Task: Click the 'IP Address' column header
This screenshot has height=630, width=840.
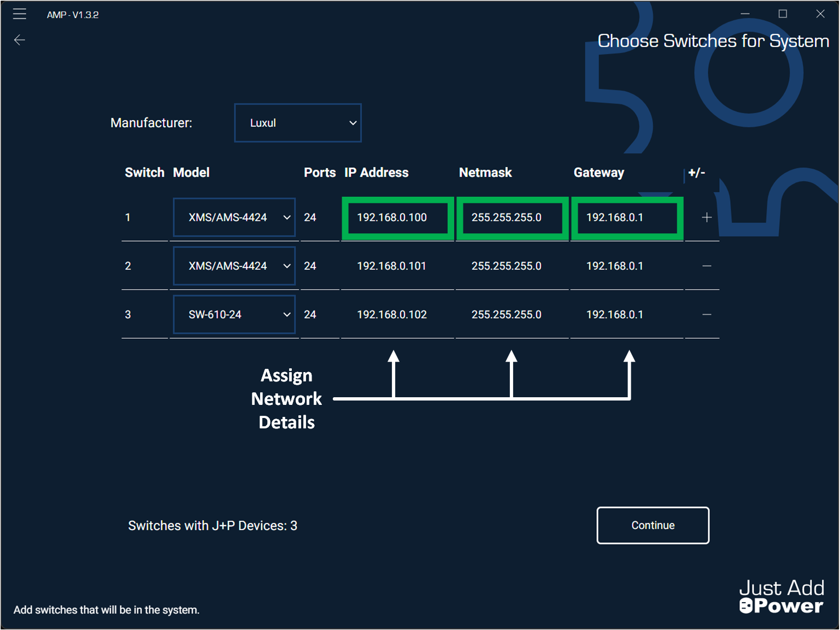Action: pyautogui.click(x=377, y=173)
